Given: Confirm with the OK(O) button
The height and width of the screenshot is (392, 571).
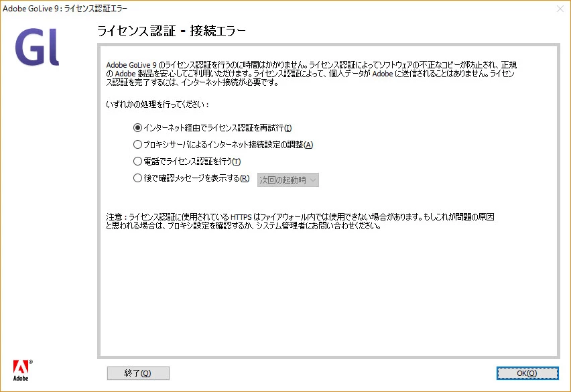Looking at the screenshot, I should (x=527, y=373).
